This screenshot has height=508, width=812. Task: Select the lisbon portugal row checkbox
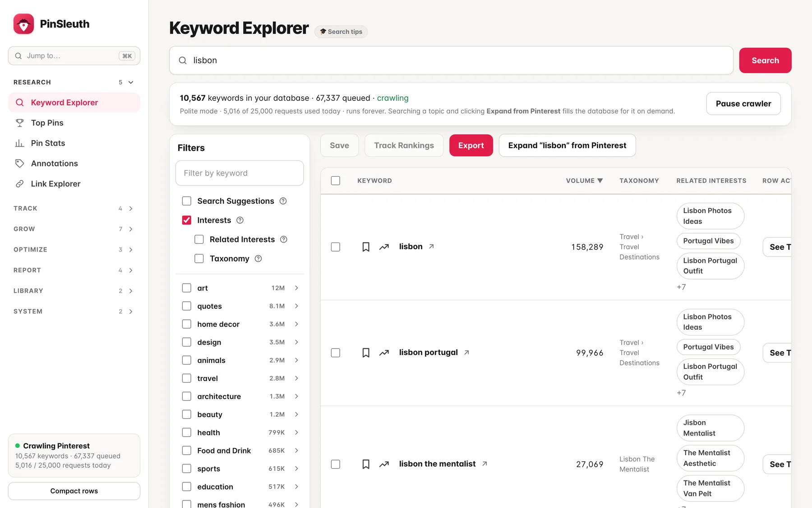[x=336, y=353]
